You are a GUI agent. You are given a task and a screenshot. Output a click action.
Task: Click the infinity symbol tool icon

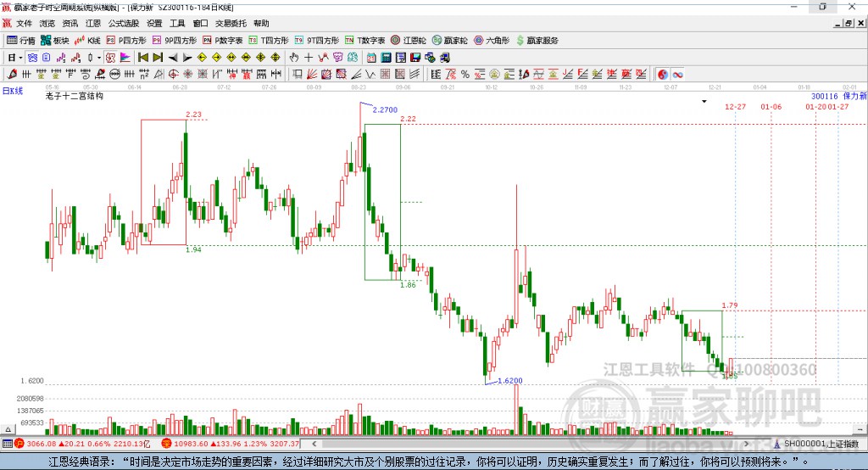[678, 75]
